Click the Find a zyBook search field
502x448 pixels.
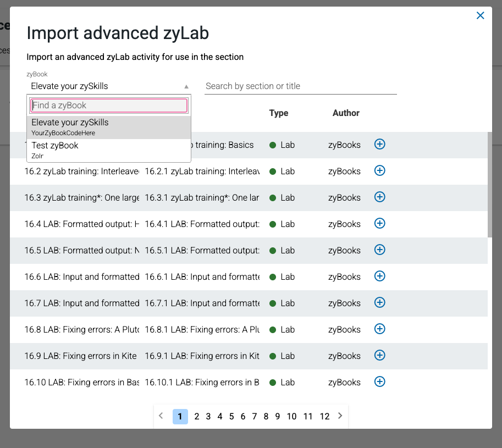pyautogui.click(x=109, y=106)
